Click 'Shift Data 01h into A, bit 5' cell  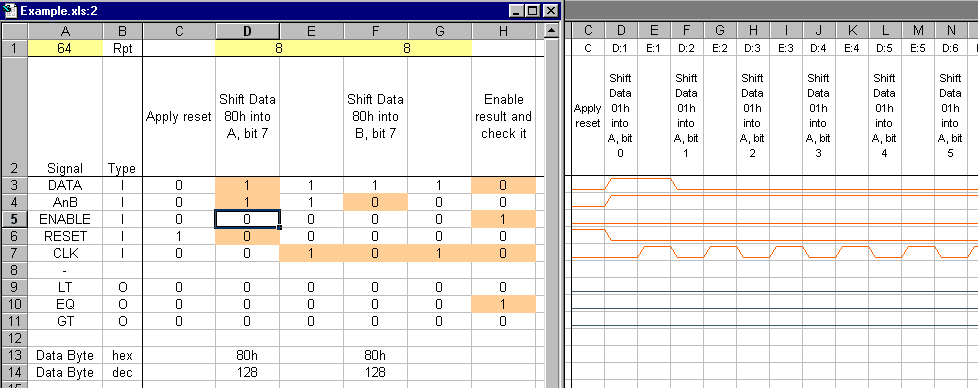pos(951,116)
